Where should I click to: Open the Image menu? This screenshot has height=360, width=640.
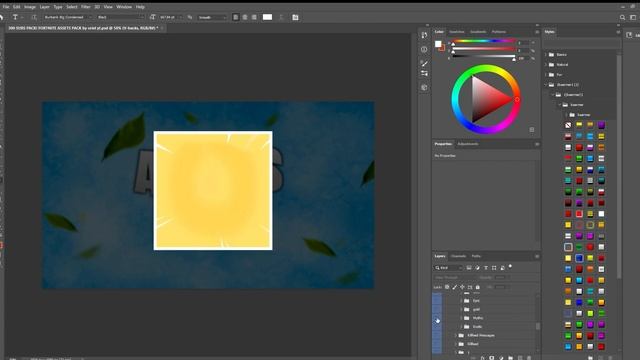(30, 7)
